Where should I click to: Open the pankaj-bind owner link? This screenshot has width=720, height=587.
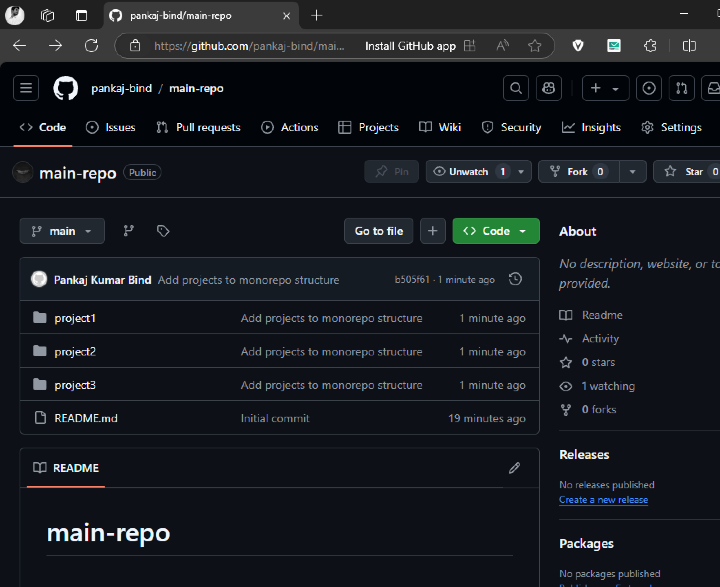121,88
